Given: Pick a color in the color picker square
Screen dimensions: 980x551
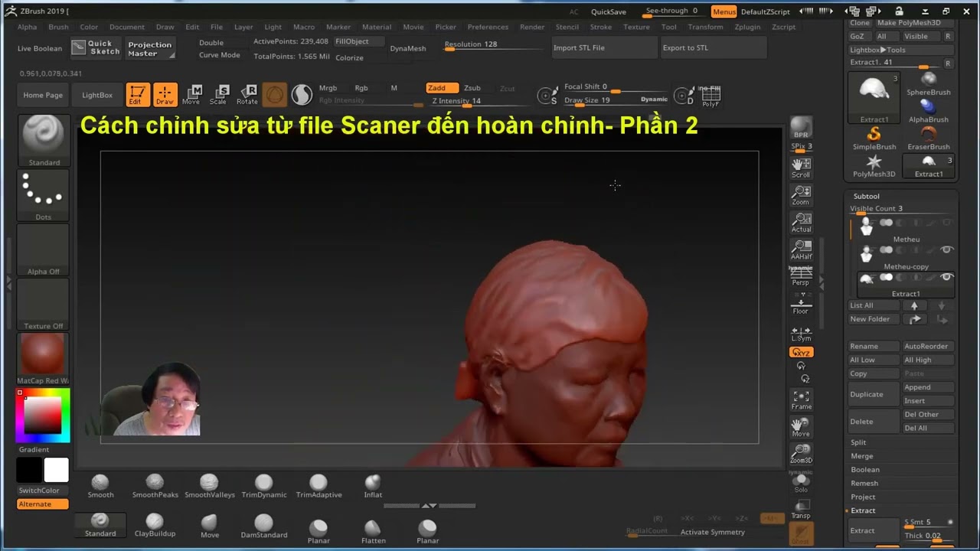Looking at the screenshot, I should pos(43,416).
